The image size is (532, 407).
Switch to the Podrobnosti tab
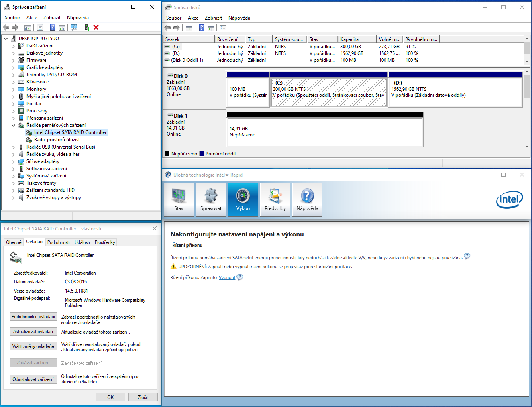(x=58, y=242)
